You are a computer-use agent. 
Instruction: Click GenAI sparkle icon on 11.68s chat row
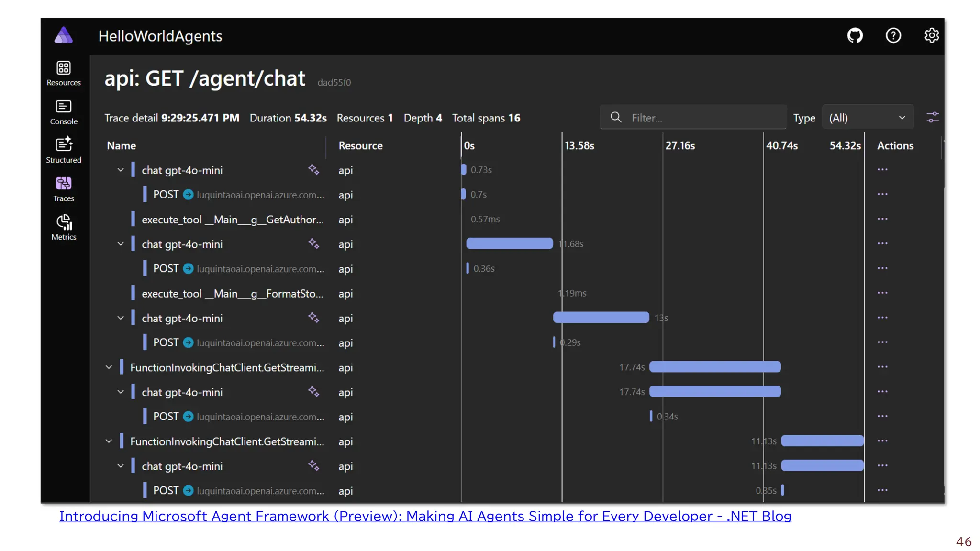click(313, 243)
